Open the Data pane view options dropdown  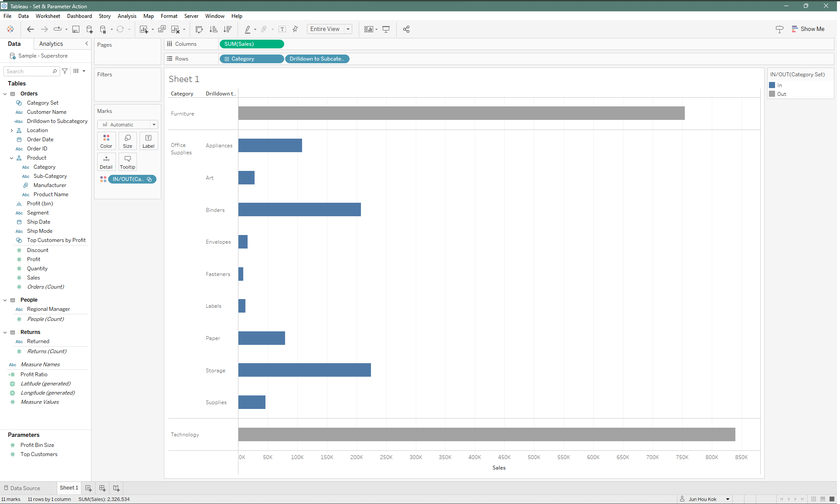(79, 71)
